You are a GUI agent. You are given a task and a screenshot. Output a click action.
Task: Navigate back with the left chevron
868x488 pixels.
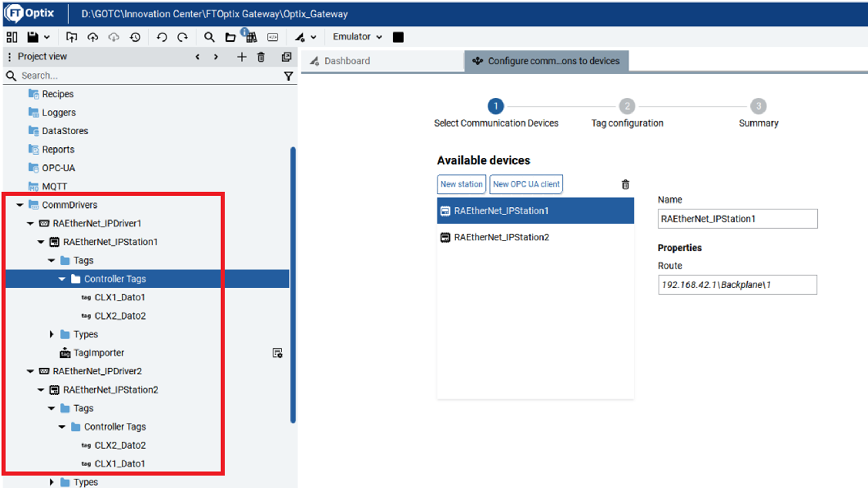pyautogui.click(x=197, y=57)
